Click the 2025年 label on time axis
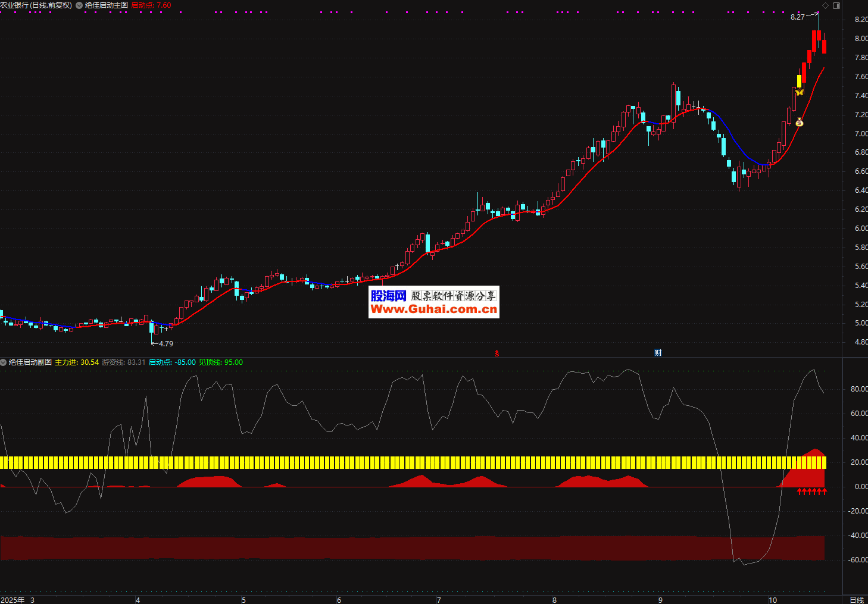868x604 pixels. (x=13, y=600)
